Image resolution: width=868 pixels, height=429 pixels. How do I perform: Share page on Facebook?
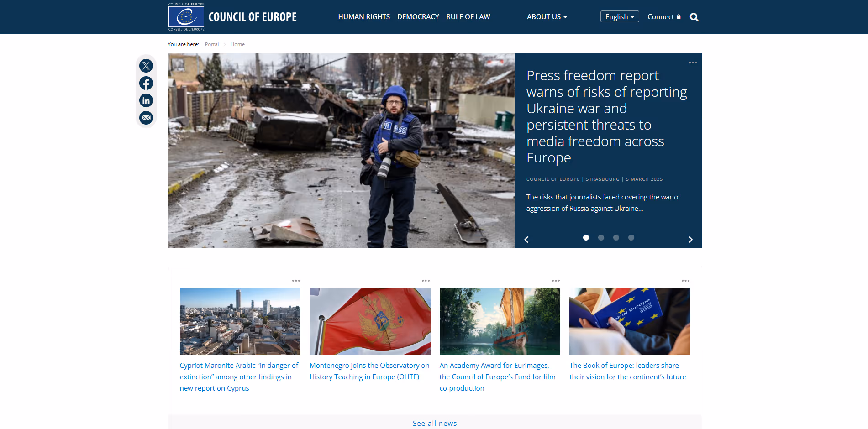146,83
